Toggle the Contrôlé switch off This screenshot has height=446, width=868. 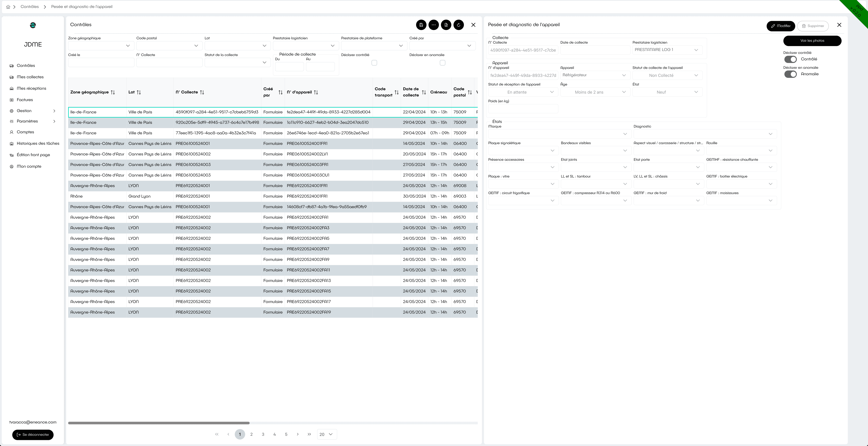(790, 59)
